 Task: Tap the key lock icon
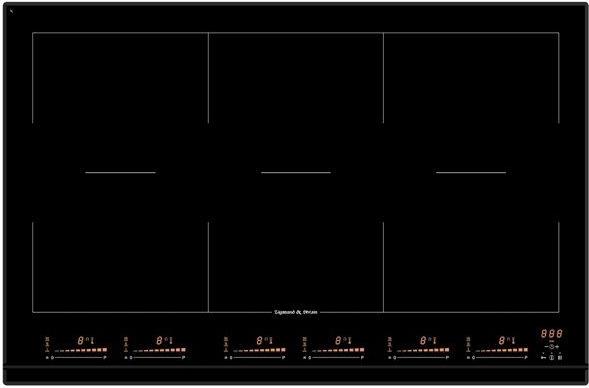(543, 358)
